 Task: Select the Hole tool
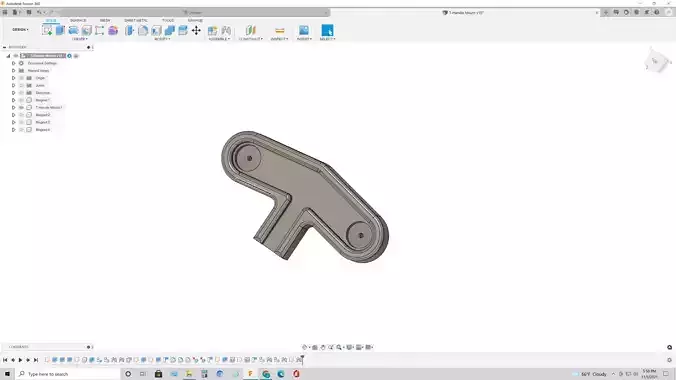[87, 30]
